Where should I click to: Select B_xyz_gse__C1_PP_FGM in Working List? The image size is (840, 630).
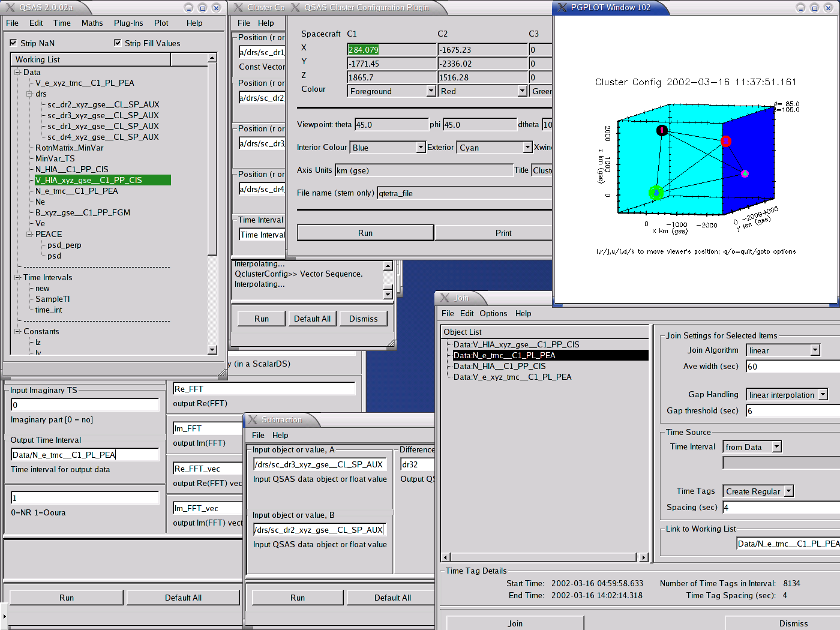pyautogui.click(x=83, y=212)
